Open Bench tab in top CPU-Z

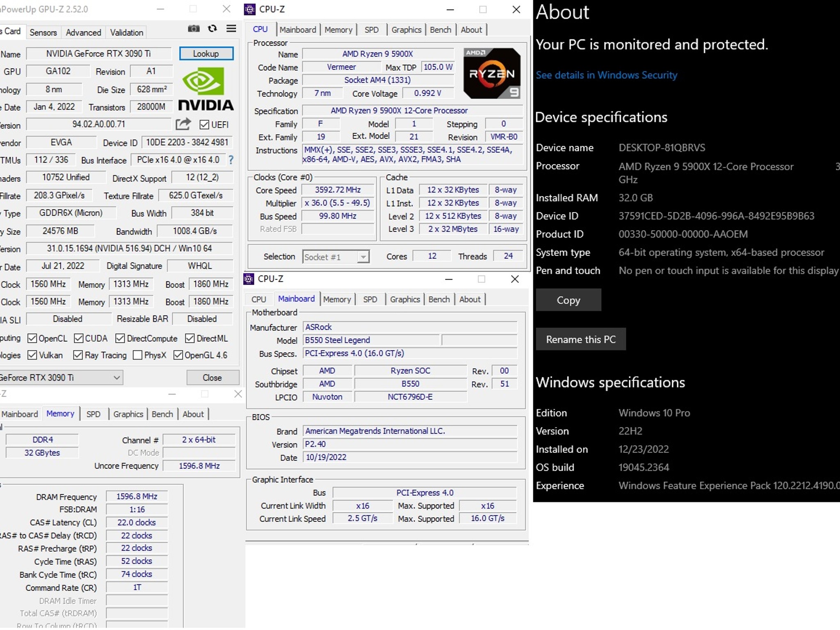440,30
